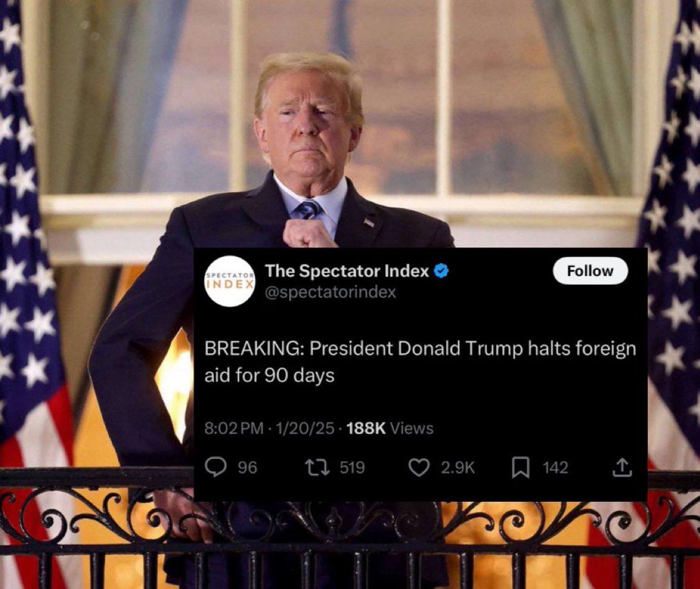
Task: View the 188K Views analytics
Action: 390,429
